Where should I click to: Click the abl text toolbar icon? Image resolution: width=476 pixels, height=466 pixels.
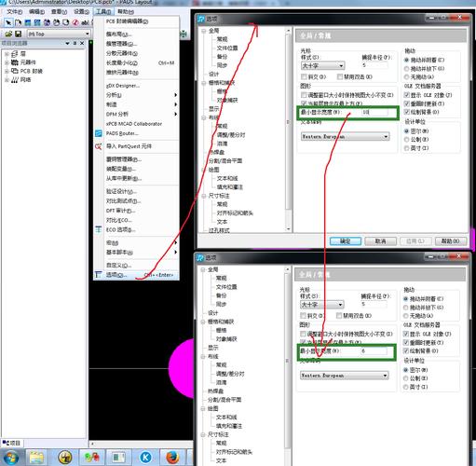tap(85, 22)
